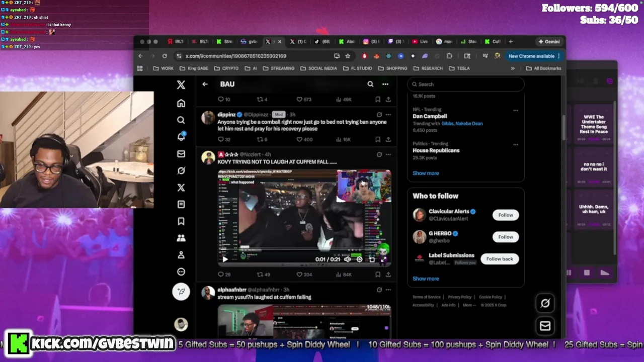This screenshot has height=362, width=644.
Task: Repost the dippinz post with 6 reposts
Action: coord(262,139)
